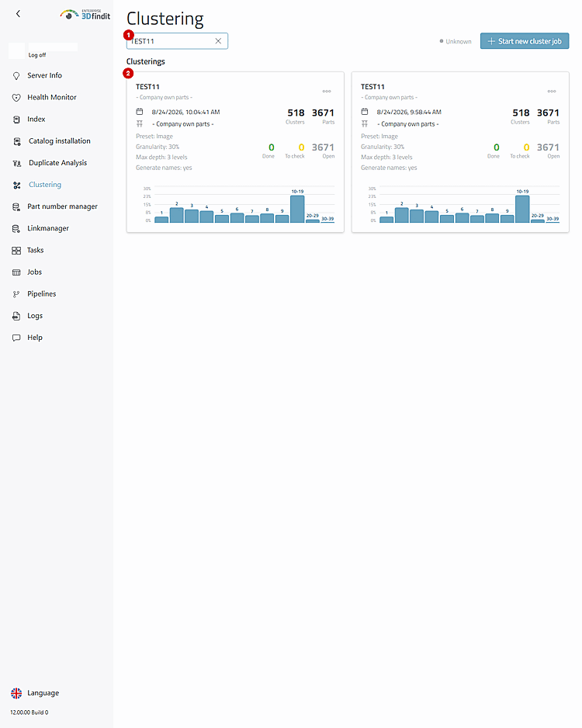Start new cluster job
Screen dimensions: 582x728
[x=525, y=41]
